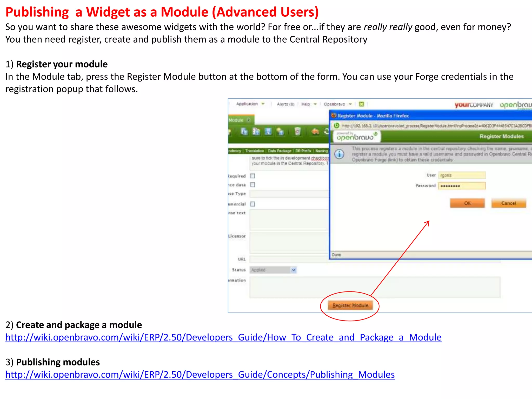Viewport: 532px width, 399px height.
Task: Click OK in the Register Module popup
Action: pos(467,203)
